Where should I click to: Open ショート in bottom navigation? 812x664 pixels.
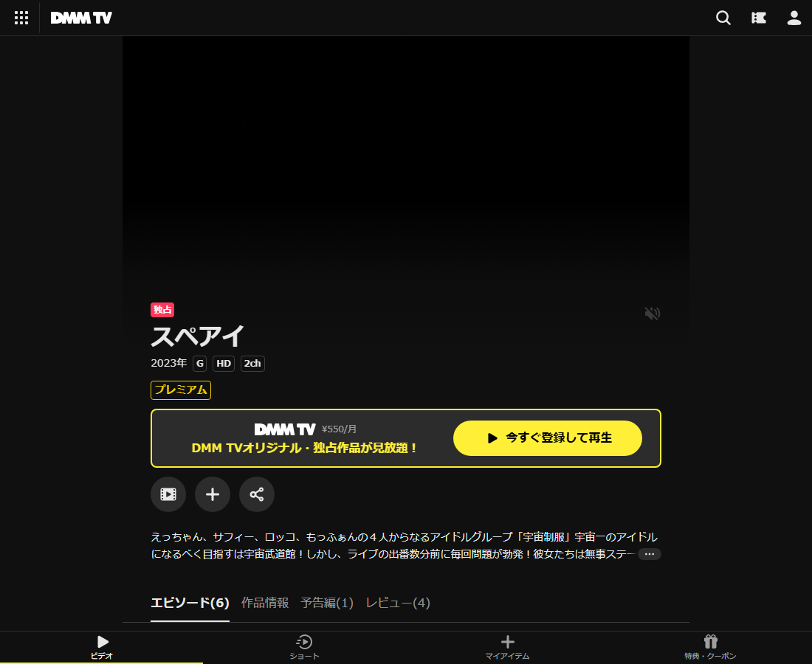304,647
